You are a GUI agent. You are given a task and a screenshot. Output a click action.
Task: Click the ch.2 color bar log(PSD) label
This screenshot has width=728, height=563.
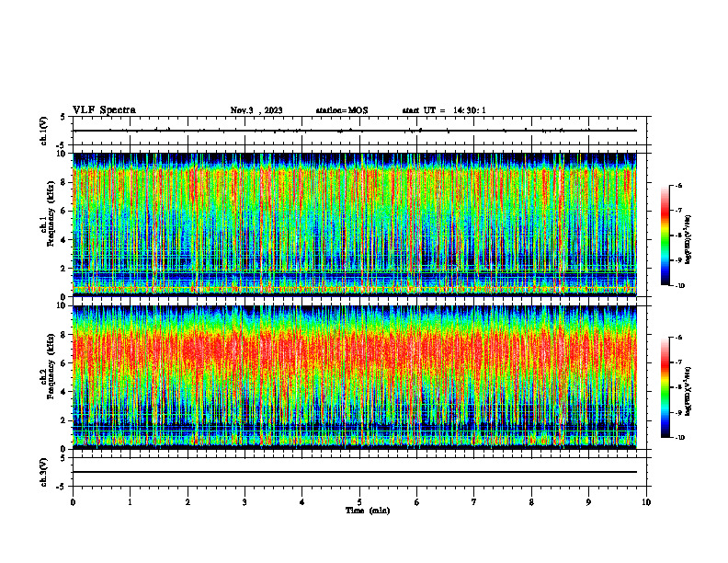(x=688, y=391)
